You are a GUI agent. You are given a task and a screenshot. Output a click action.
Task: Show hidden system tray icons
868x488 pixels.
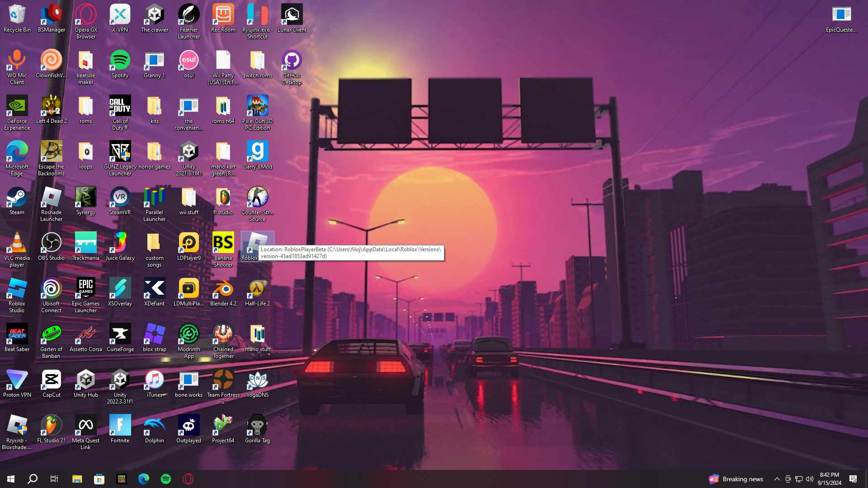777,479
